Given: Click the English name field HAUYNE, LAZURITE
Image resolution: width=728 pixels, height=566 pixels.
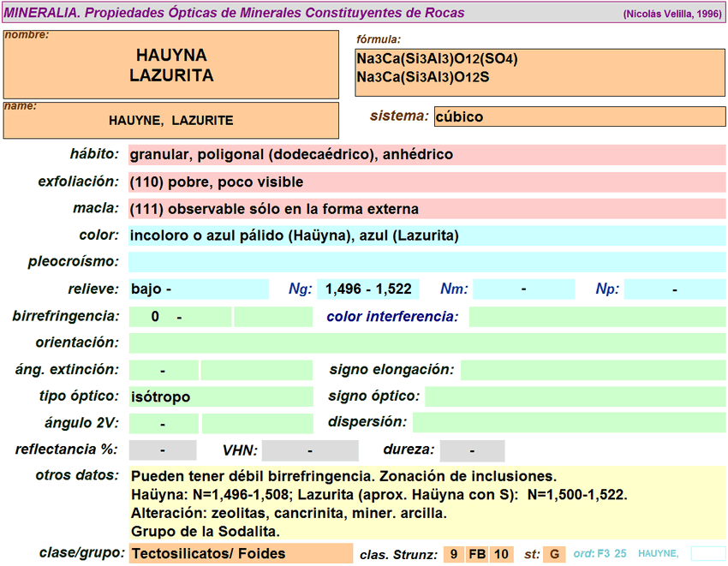Looking at the screenshot, I should [171, 121].
